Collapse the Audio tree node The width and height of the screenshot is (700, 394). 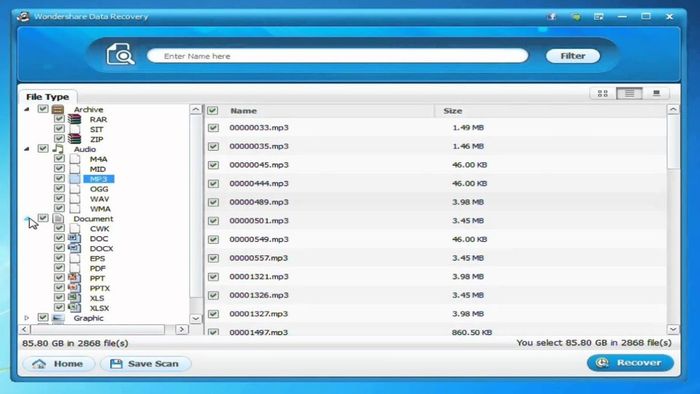[x=27, y=149]
